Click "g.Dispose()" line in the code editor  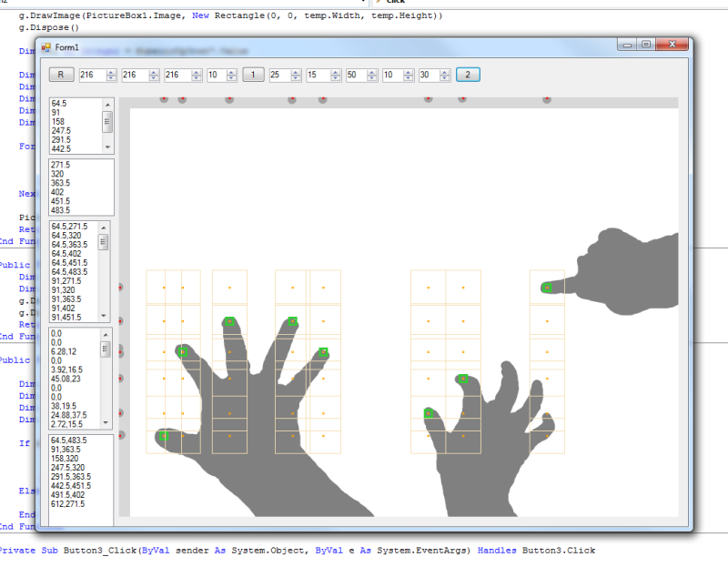tap(49, 28)
